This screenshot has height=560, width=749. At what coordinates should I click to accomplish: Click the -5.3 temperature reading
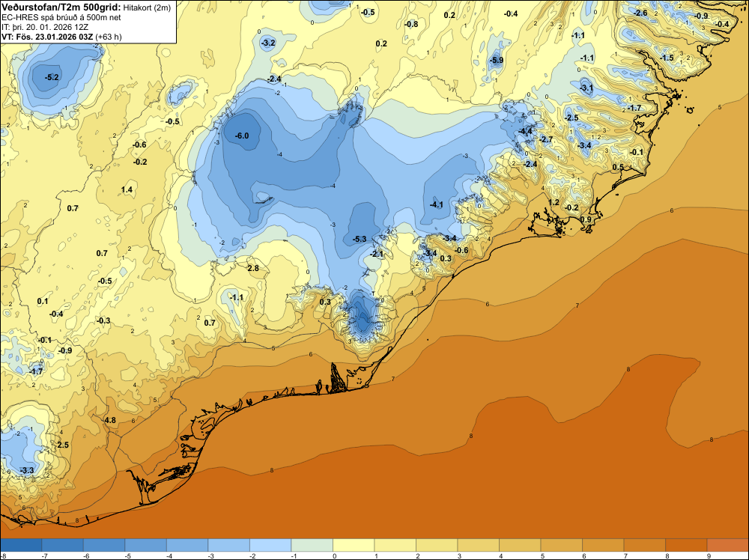[x=360, y=239]
